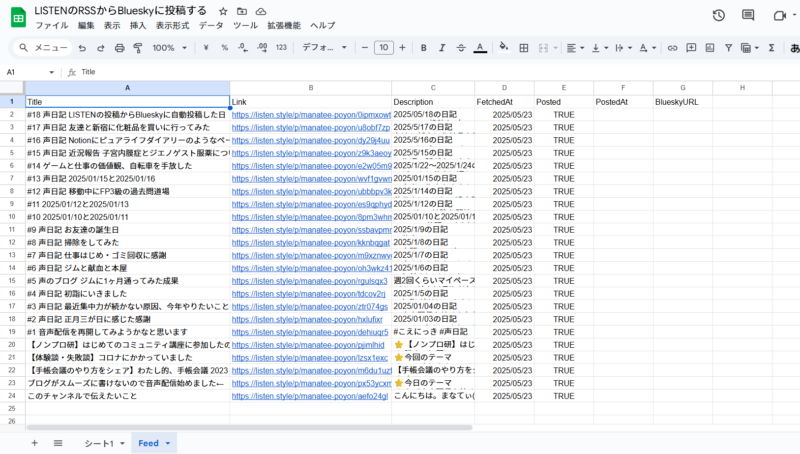Click the font size 10 field

[384, 47]
